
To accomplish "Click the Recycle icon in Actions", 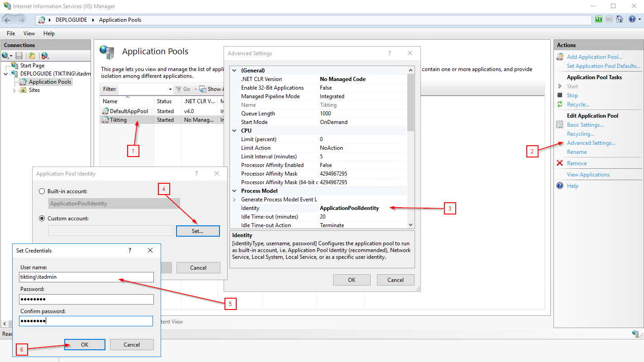I will 560,105.
